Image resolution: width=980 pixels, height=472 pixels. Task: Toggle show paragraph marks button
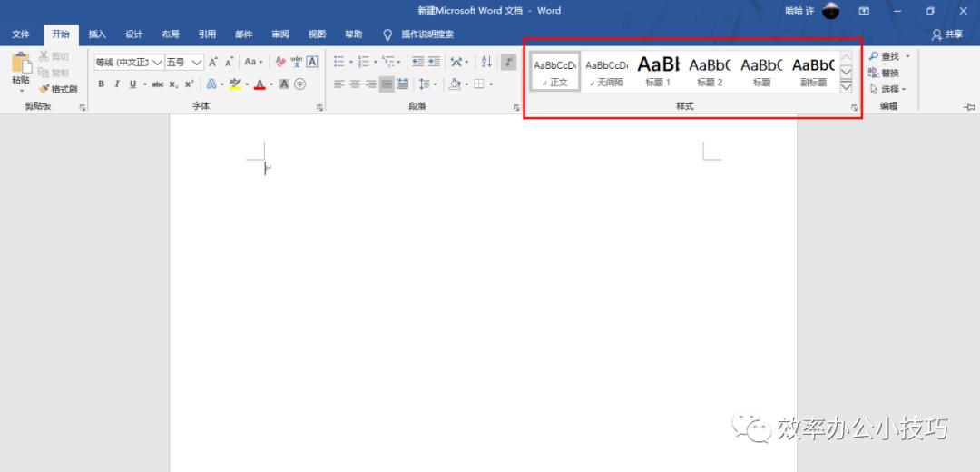510,62
